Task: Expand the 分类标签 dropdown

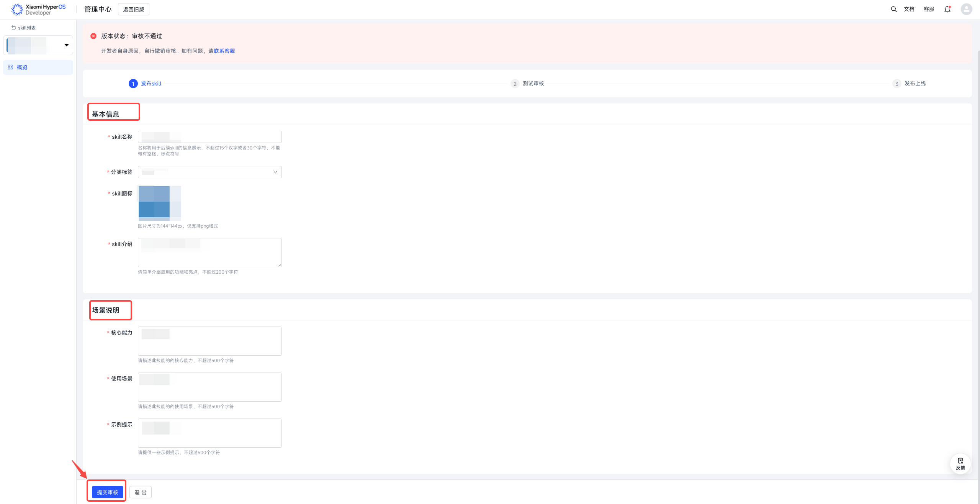Action: pos(209,172)
